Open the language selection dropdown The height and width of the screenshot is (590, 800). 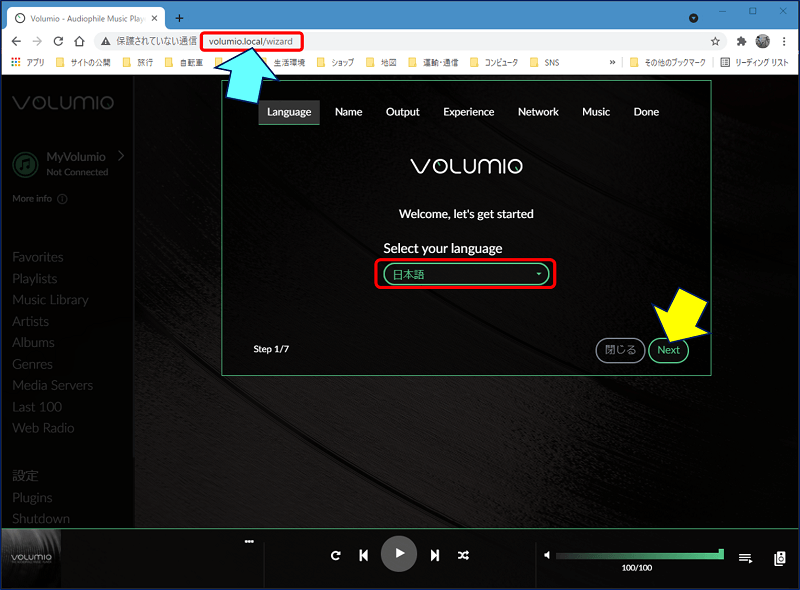click(x=466, y=275)
